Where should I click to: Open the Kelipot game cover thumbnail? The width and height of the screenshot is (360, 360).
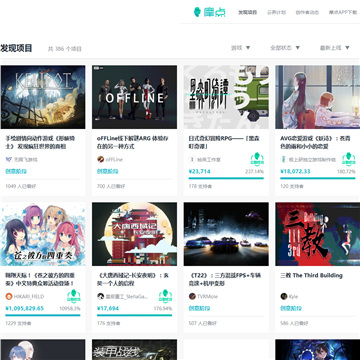click(43, 97)
